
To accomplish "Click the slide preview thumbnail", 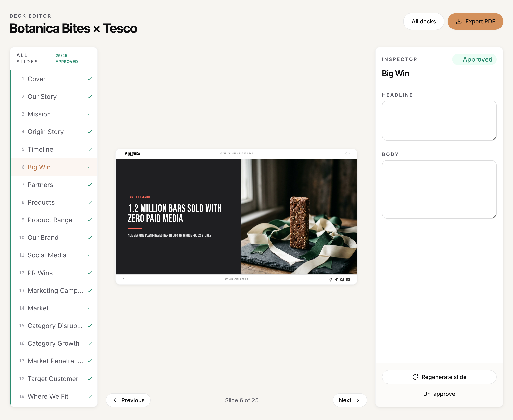I will pyautogui.click(x=236, y=217).
